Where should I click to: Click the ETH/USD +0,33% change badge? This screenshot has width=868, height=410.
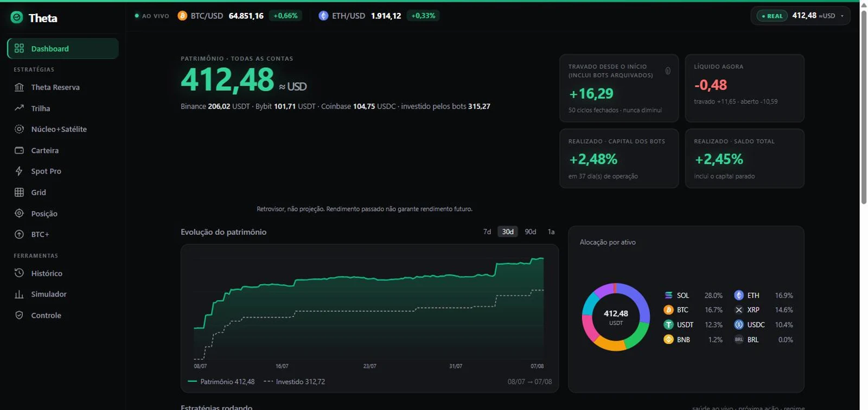coord(423,16)
